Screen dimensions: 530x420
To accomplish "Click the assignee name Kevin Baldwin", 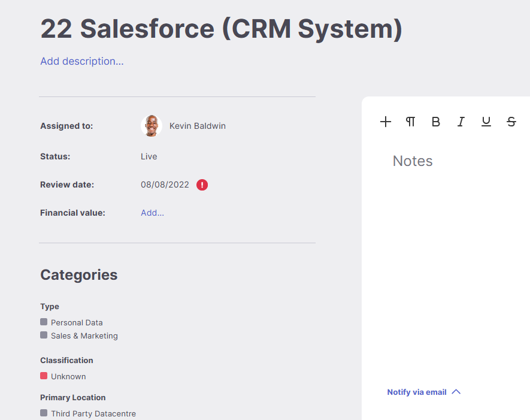I will coord(198,126).
